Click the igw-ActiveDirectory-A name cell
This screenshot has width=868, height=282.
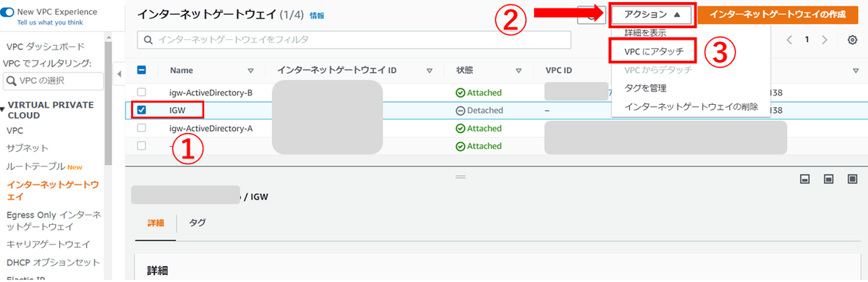210,128
